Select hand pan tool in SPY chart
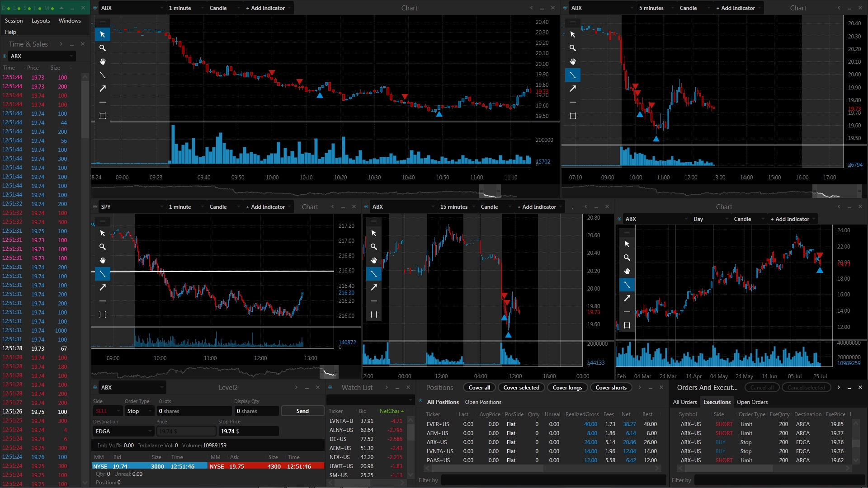The width and height of the screenshot is (868, 488). pos(103,260)
